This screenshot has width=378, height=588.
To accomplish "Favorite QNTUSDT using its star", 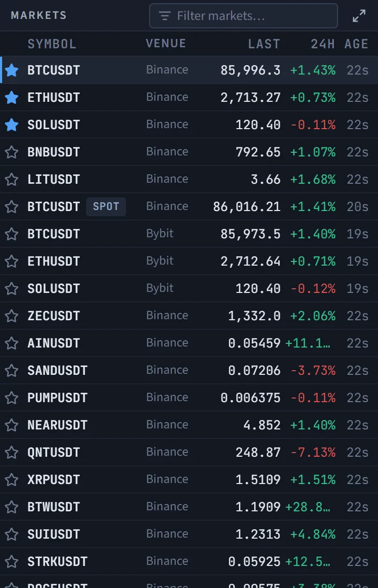I will tap(12, 452).
